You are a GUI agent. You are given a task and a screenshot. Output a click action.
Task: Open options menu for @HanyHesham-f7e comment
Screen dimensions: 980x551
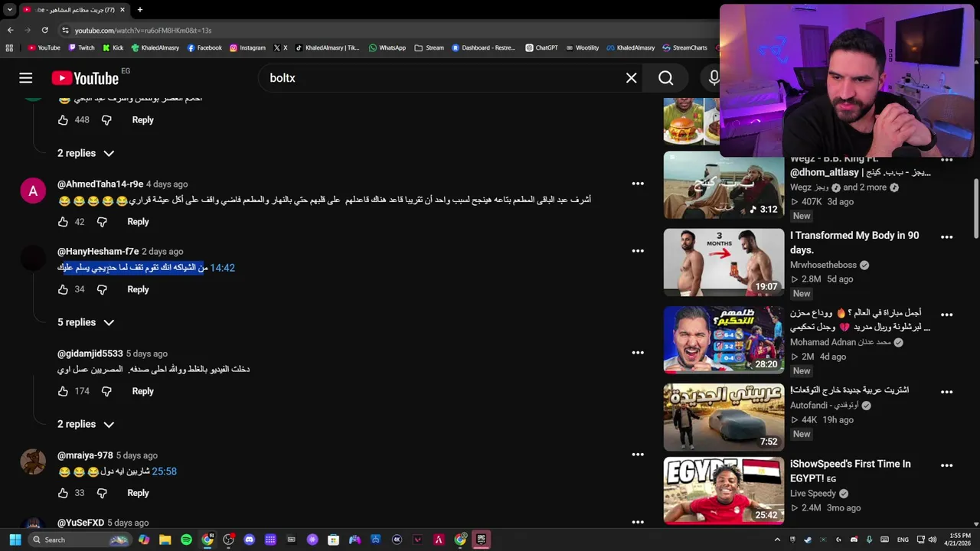(638, 251)
